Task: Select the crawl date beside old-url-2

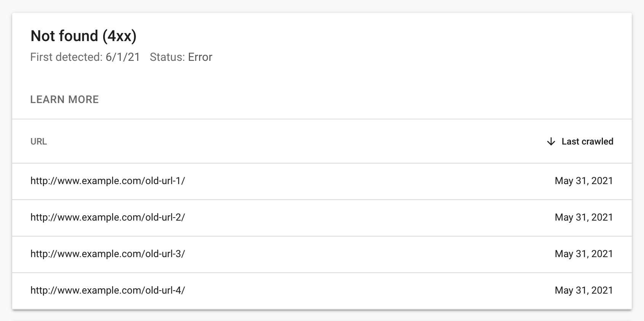Action: pos(584,218)
